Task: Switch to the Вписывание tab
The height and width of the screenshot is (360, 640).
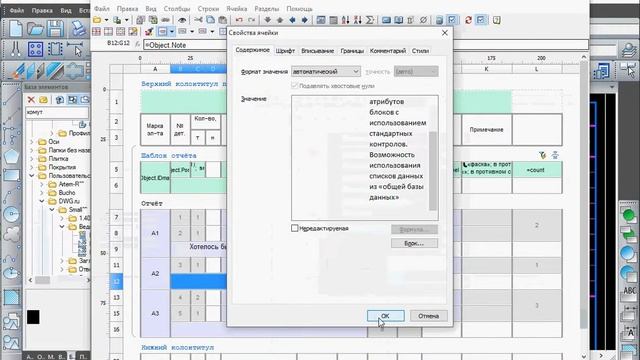Action: [x=318, y=51]
